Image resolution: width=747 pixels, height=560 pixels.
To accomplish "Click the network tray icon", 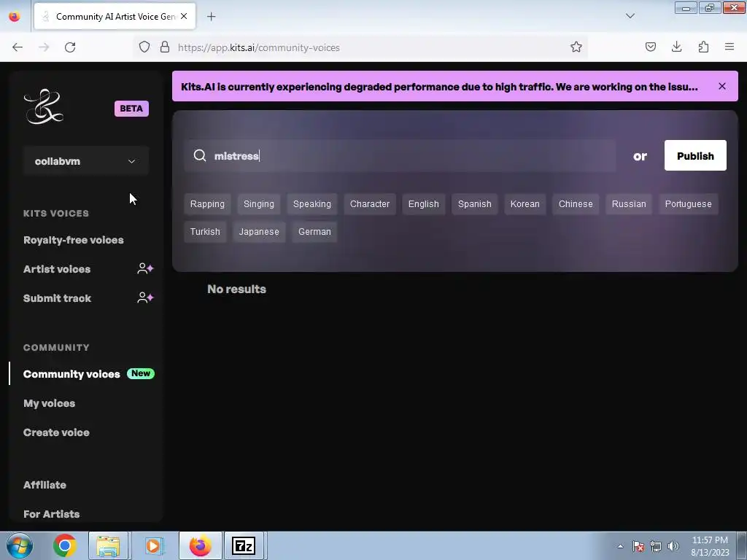I will click(x=656, y=546).
